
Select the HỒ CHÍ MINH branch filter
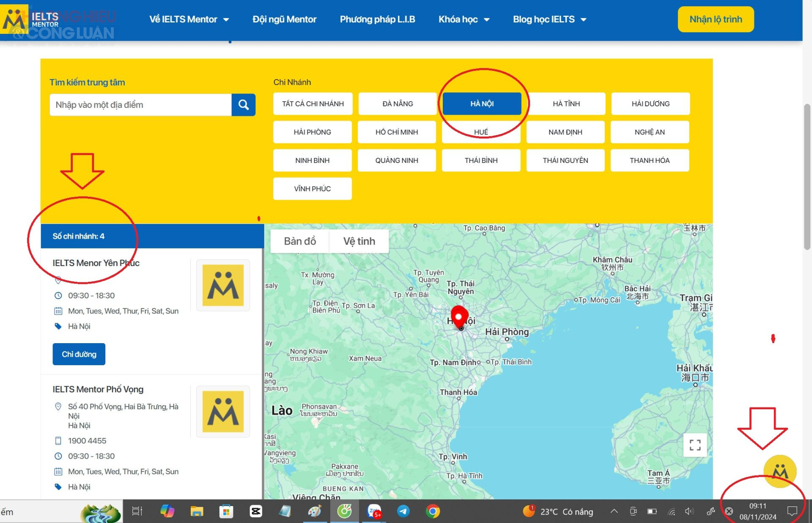coord(397,132)
